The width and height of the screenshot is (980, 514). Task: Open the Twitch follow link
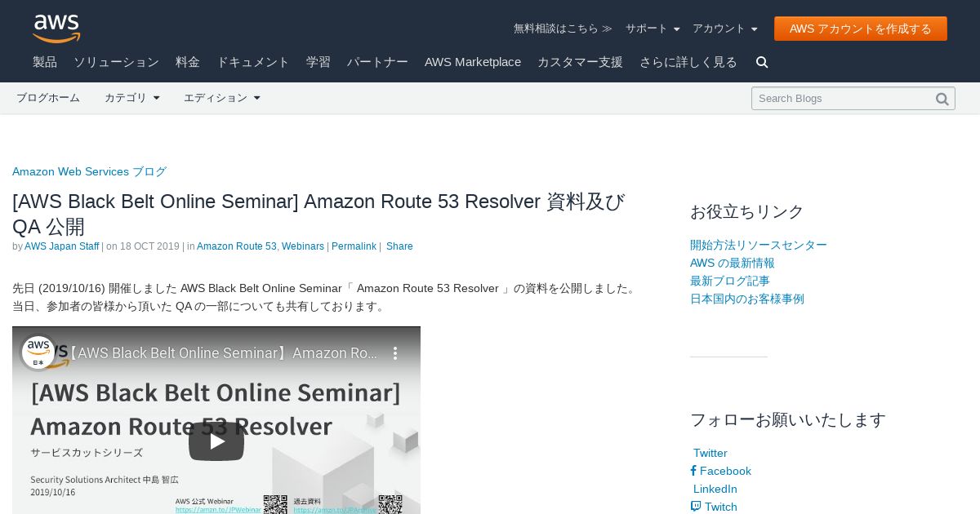(x=714, y=507)
